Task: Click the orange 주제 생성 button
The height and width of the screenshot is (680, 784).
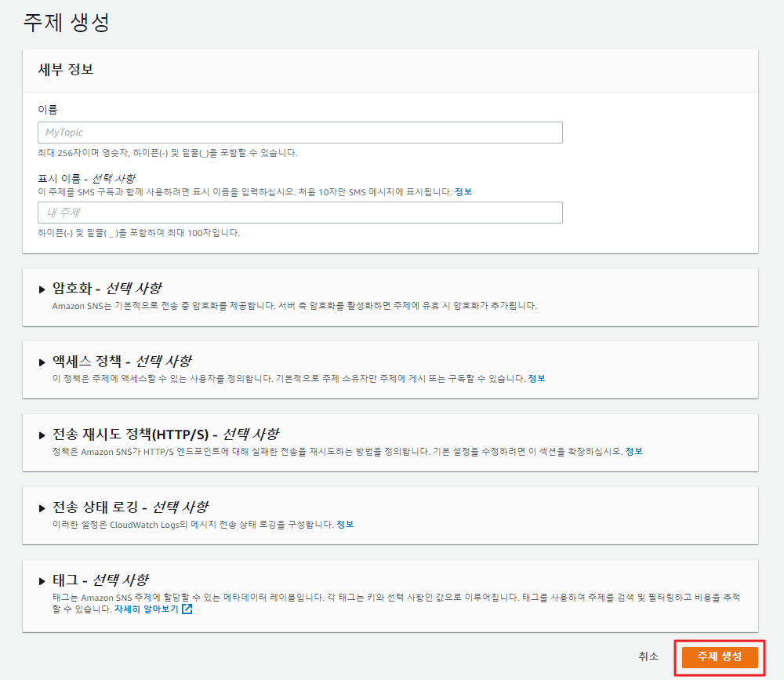Action: (719, 656)
